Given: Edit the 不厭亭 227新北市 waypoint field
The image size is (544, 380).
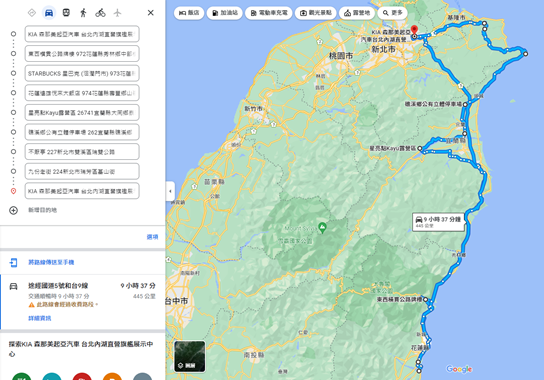Looking at the screenshot, I should [82, 152].
